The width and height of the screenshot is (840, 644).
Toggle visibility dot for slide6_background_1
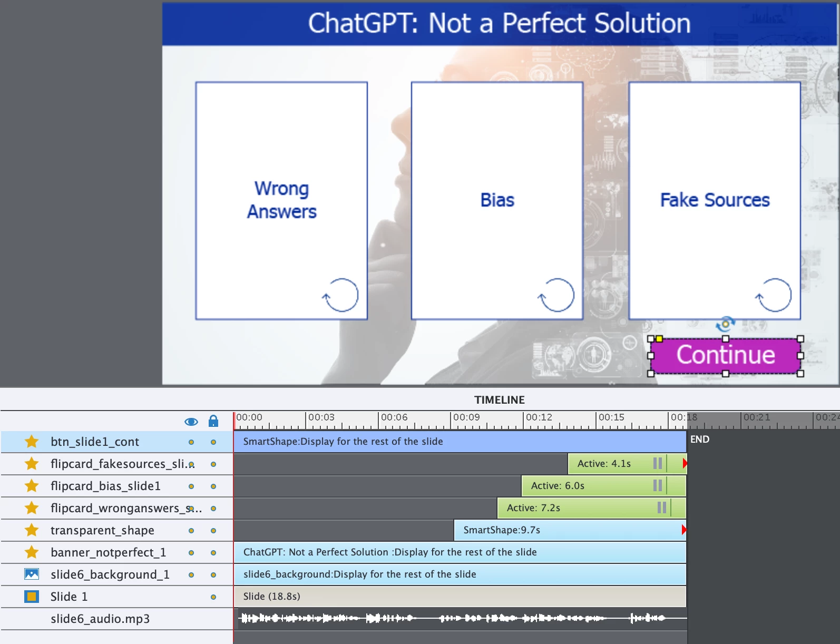(191, 575)
